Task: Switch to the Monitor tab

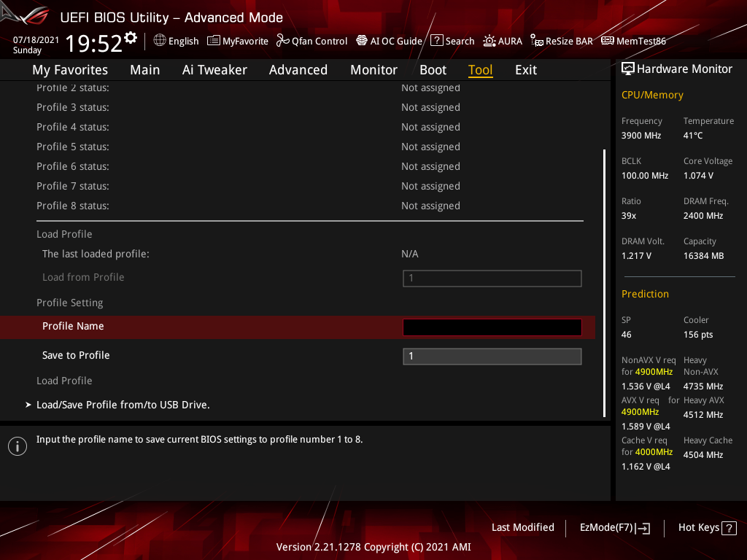Action: pyautogui.click(x=373, y=69)
